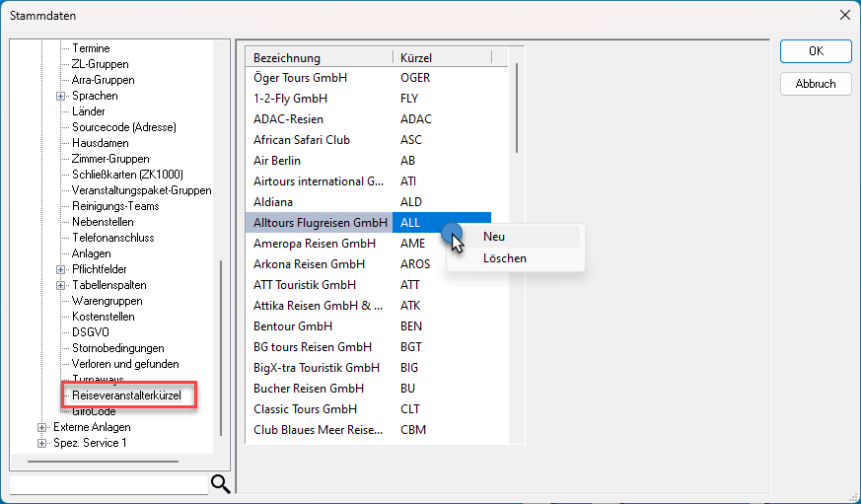Expand the Spez. Service 1 node
861x504 pixels.
point(41,443)
